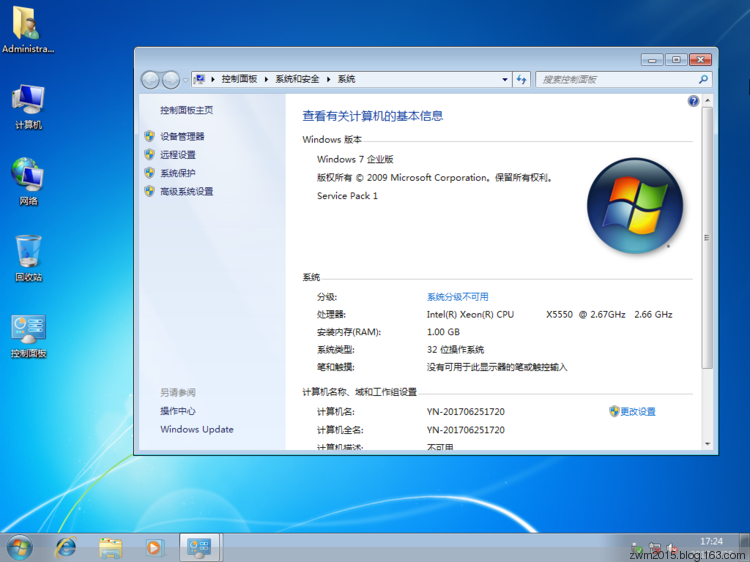This screenshot has height=562, width=750.
Task: Click 系统分级不可用 link
Action: tap(457, 297)
